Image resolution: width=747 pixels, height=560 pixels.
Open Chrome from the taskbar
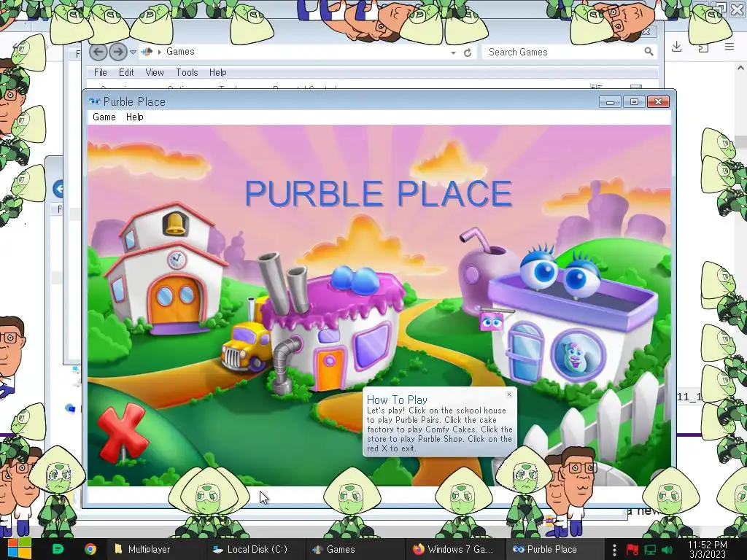coord(90,549)
